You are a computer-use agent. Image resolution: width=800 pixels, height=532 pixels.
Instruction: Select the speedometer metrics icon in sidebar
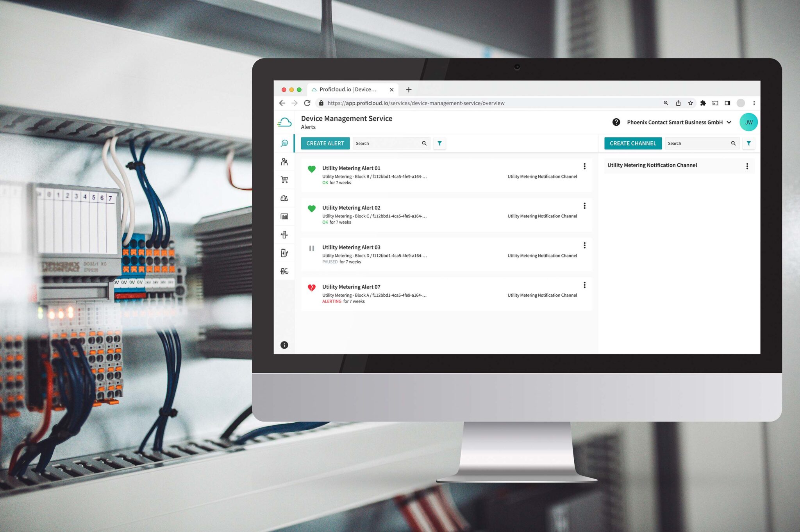point(284,198)
